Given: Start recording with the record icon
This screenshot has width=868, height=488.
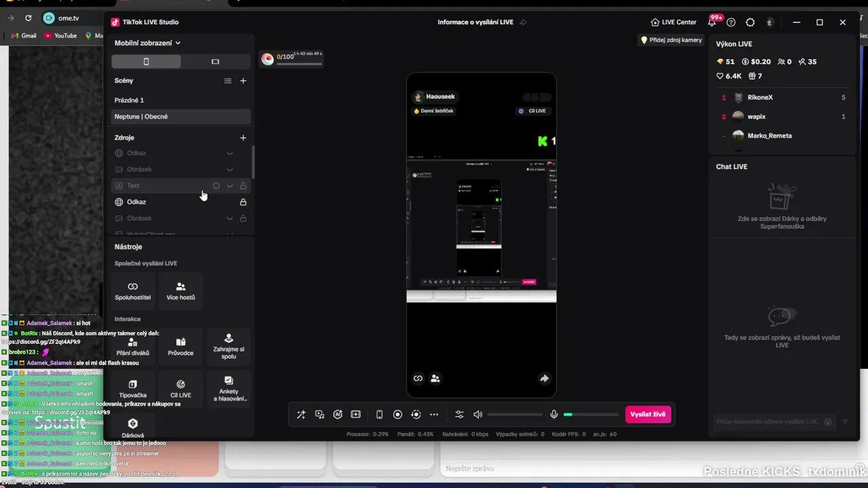Looking at the screenshot, I should coord(398,415).
